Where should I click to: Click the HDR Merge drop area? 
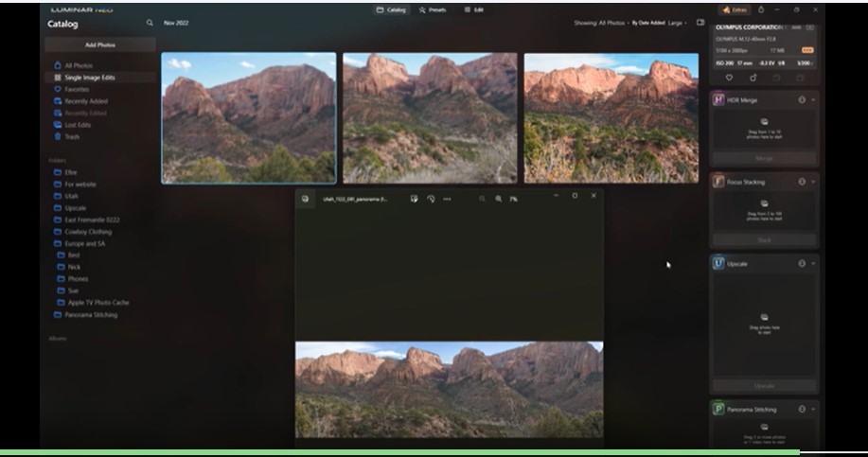point(764,129)
